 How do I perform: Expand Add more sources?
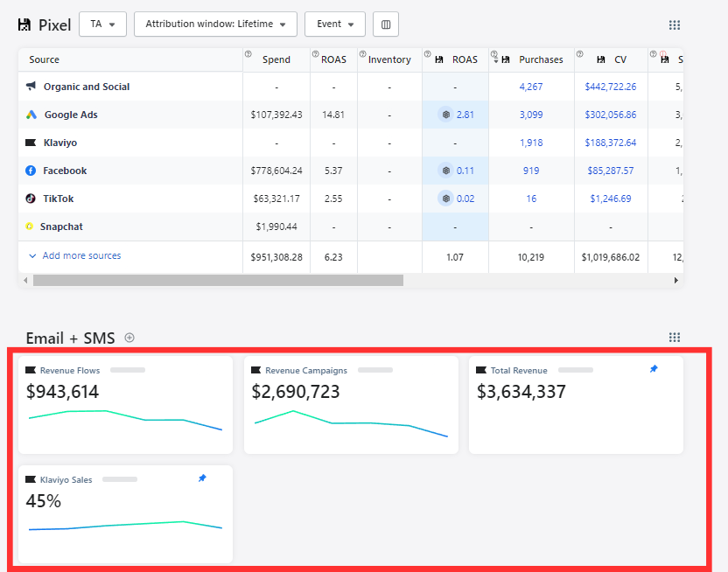pos(75,255)
